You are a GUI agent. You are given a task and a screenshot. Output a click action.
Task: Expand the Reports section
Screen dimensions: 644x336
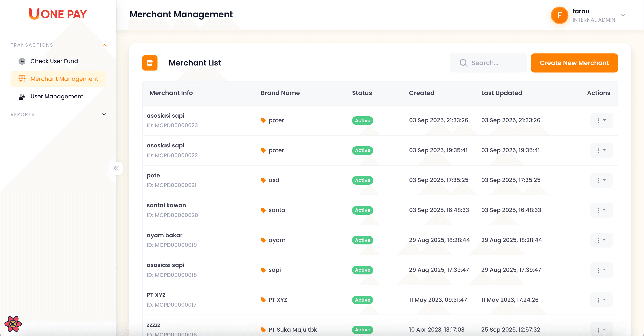(104, 114)
